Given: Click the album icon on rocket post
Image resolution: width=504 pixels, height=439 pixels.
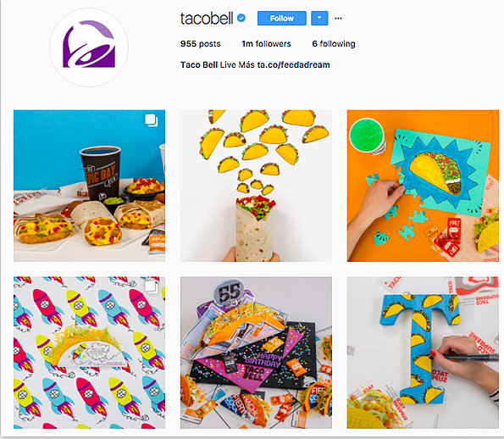Looking at the screenshot, I should click(x=151, y=286).
